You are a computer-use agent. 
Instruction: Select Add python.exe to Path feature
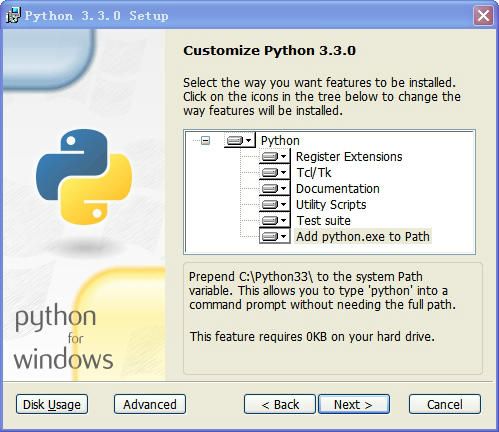point(363,237)
